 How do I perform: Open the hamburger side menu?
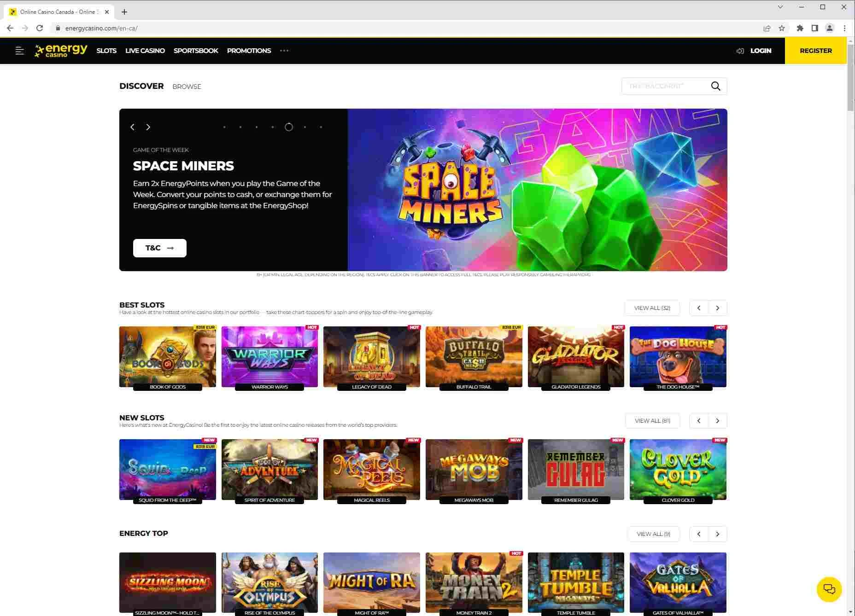point(19,51)
